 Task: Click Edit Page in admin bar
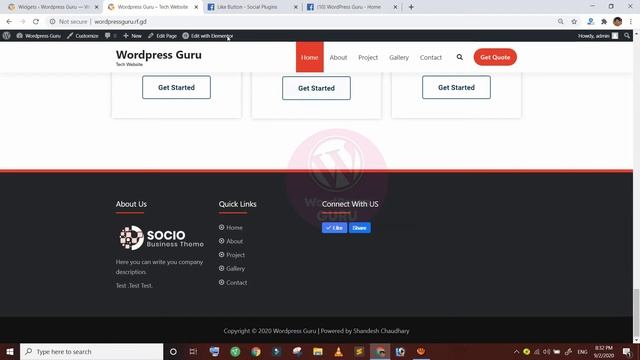pyautogui.click(x=162, y=36)
